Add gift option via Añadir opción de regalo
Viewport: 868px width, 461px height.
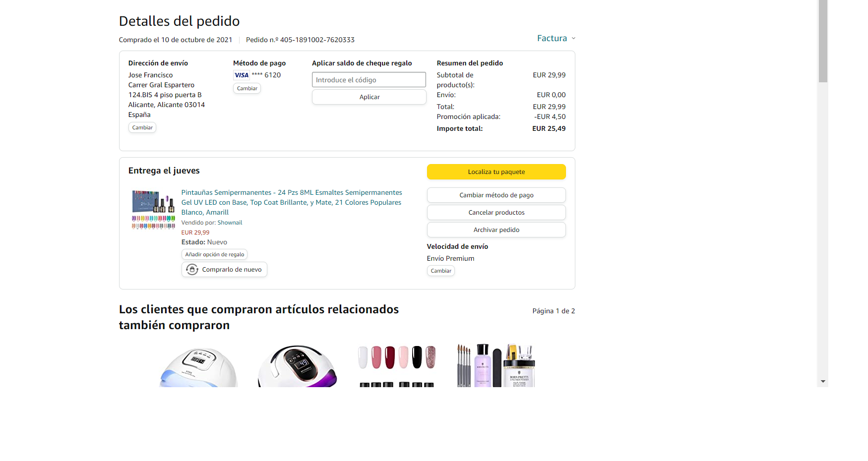pos(214,254)
